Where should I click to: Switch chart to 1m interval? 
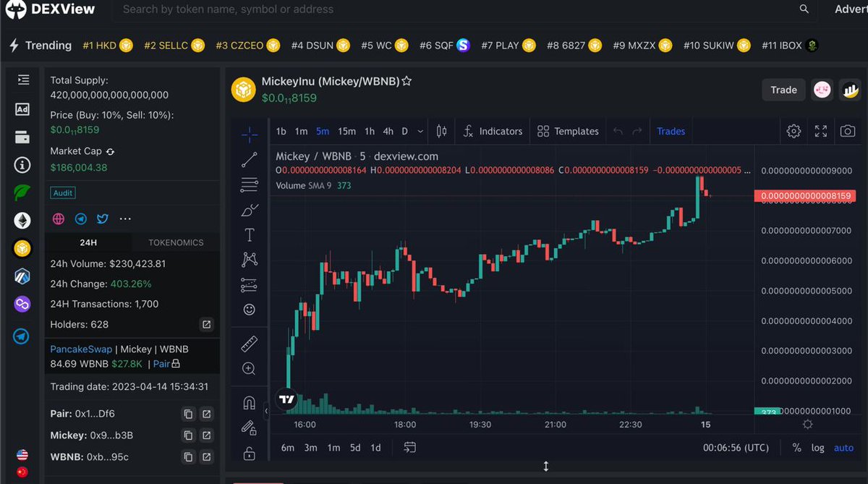301,131
